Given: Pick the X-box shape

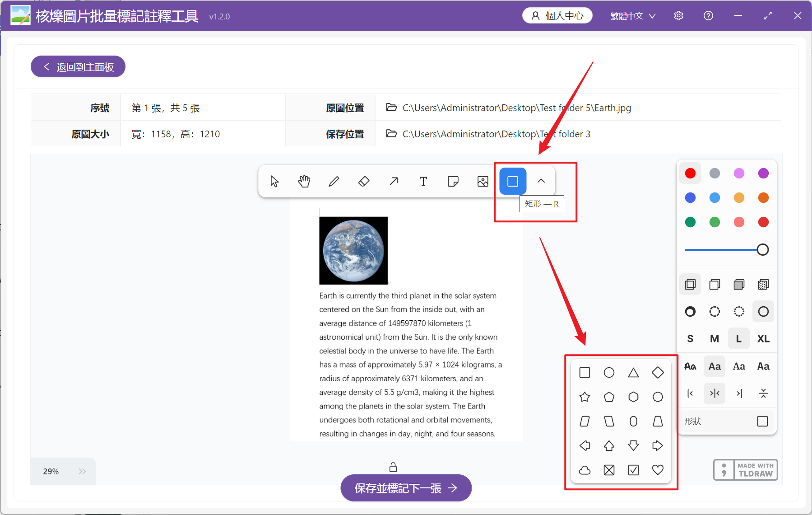Looking at the screenshot, I should [x=609, y=470].
